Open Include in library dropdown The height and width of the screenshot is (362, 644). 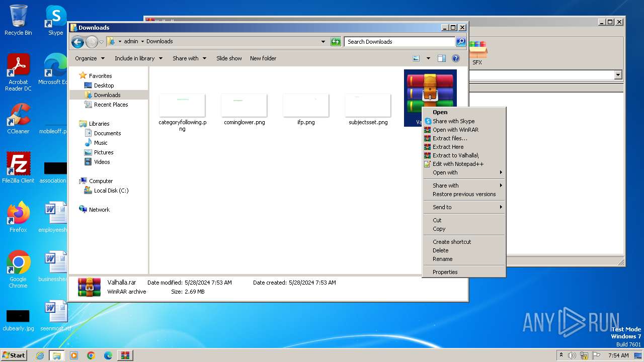pos(138,58)
